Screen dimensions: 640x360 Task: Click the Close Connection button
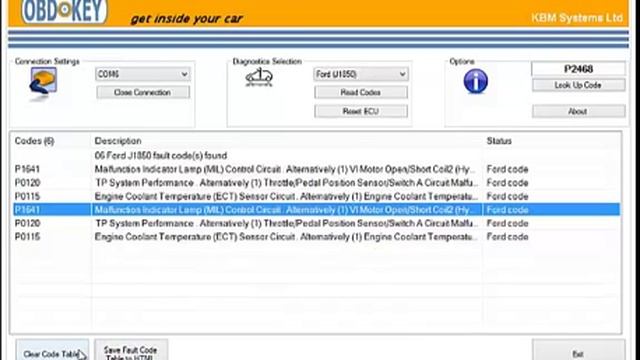point(143,93)
